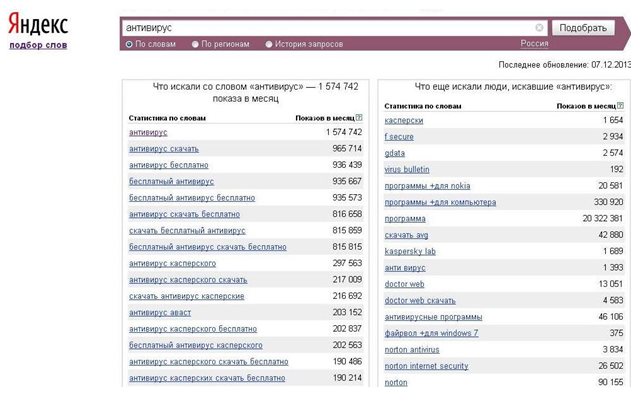Open the антивирус касперского link
The height and width of the screenshot is (402, 640).
[173, 264]
